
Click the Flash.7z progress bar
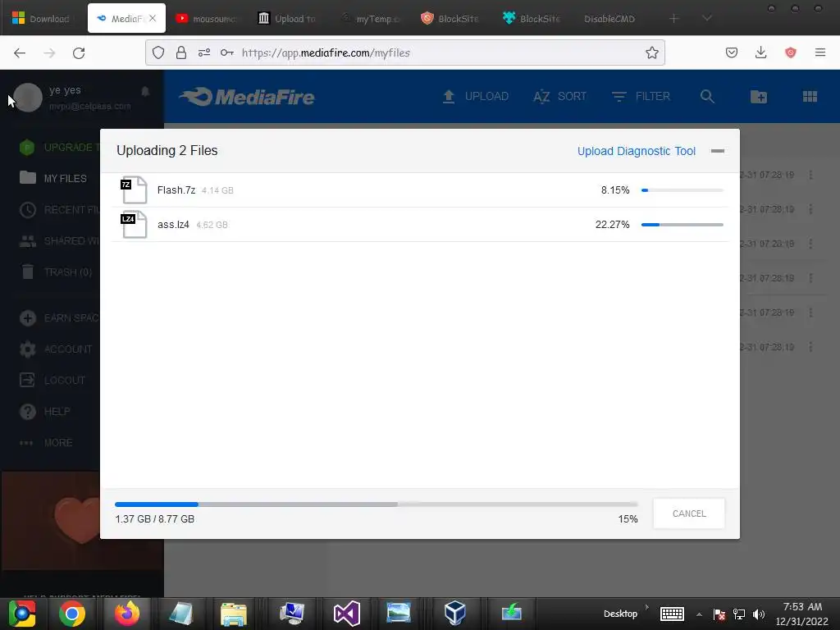point(682,190)
